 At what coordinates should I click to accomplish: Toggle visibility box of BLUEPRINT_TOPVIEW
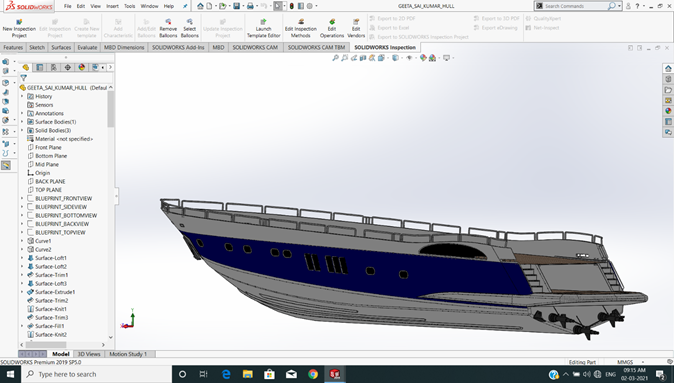[31, 233]
